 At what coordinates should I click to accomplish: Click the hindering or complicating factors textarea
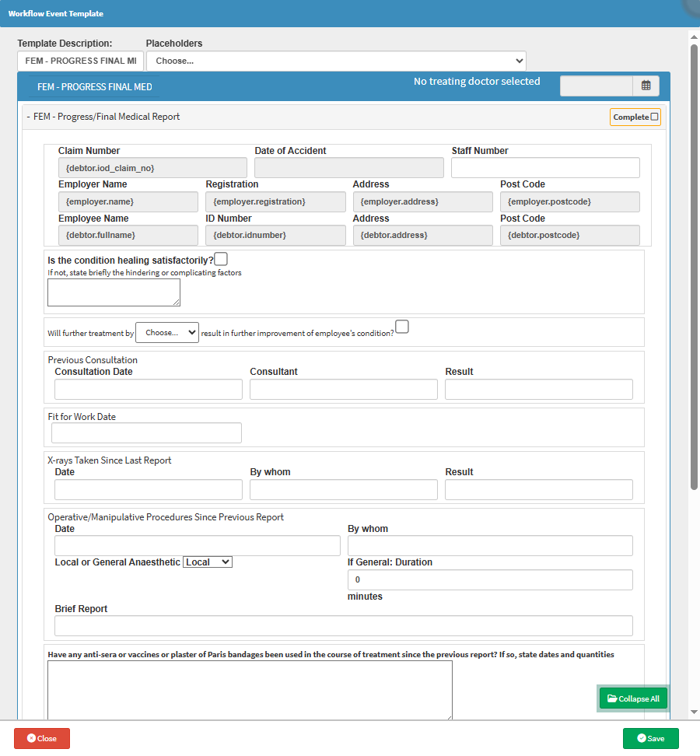coord(114,292)
